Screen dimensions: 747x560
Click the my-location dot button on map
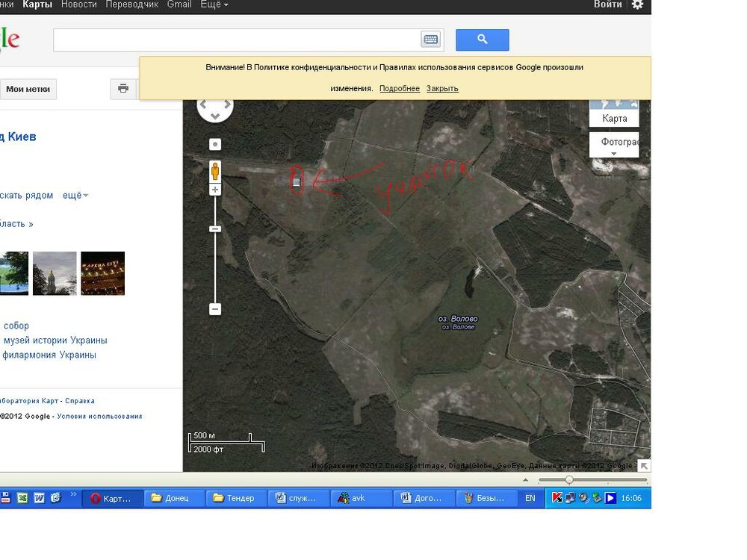(x=215, y=144)
